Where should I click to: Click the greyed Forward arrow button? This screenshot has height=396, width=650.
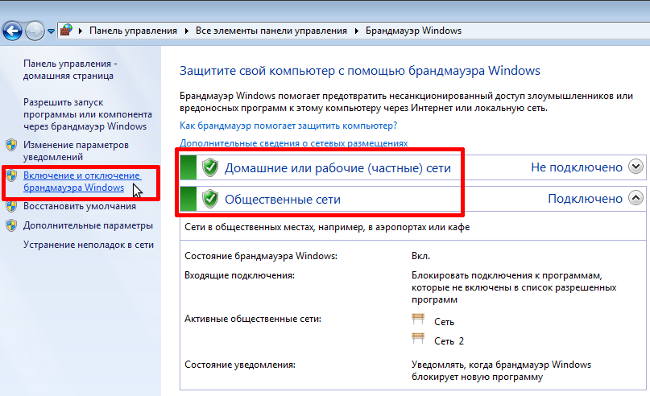[x=35, y=31]
